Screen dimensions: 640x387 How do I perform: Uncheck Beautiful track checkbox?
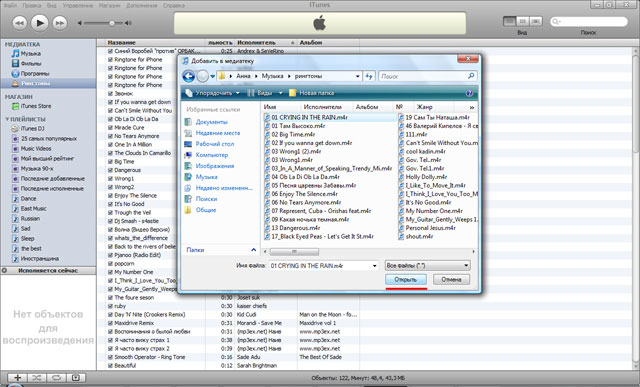(x=110, y=365)
